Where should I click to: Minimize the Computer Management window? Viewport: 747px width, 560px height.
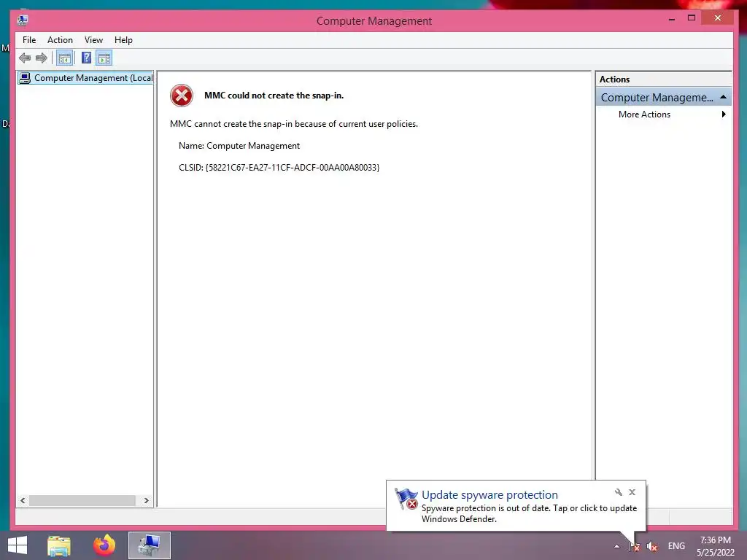(672, 18)
